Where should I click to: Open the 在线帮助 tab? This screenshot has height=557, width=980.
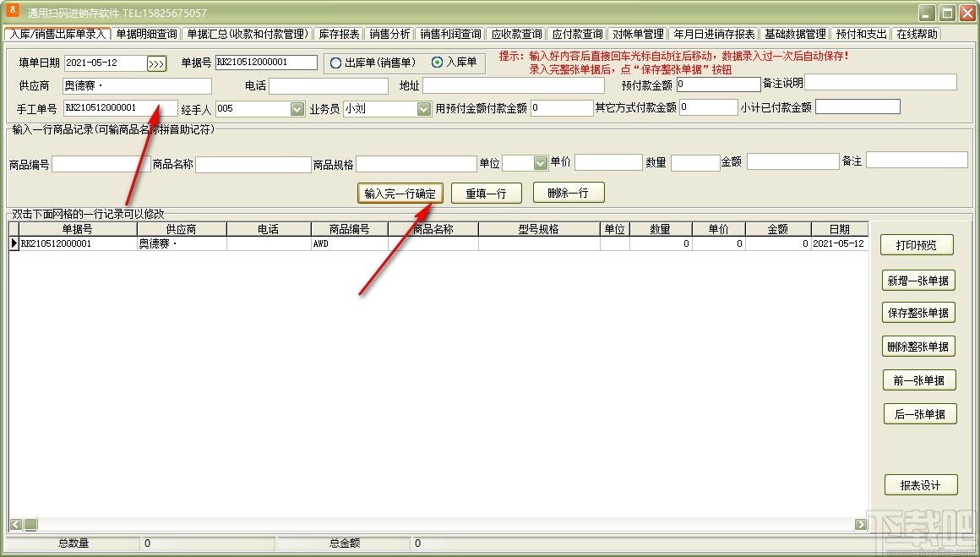(919, 34)
